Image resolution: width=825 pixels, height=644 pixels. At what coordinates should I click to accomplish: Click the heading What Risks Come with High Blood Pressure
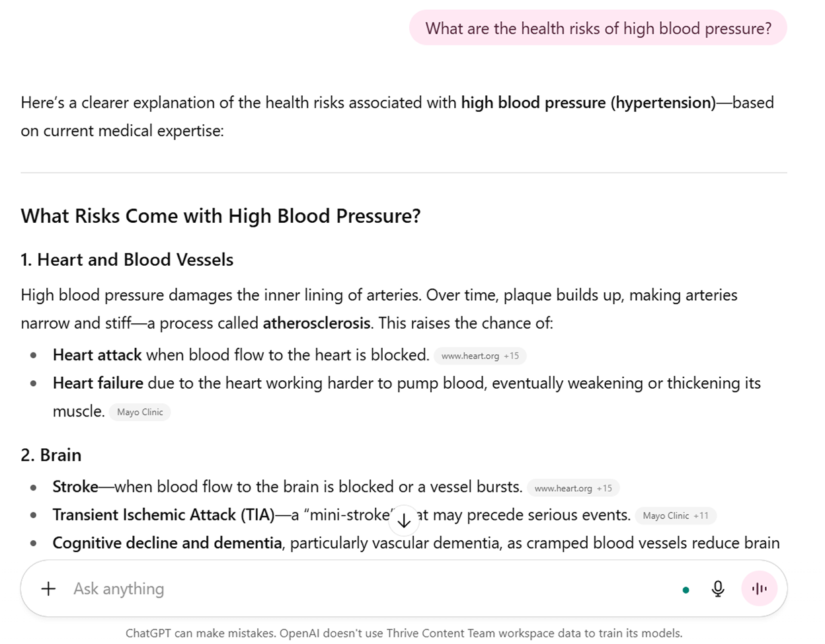[x=221, y=216]
